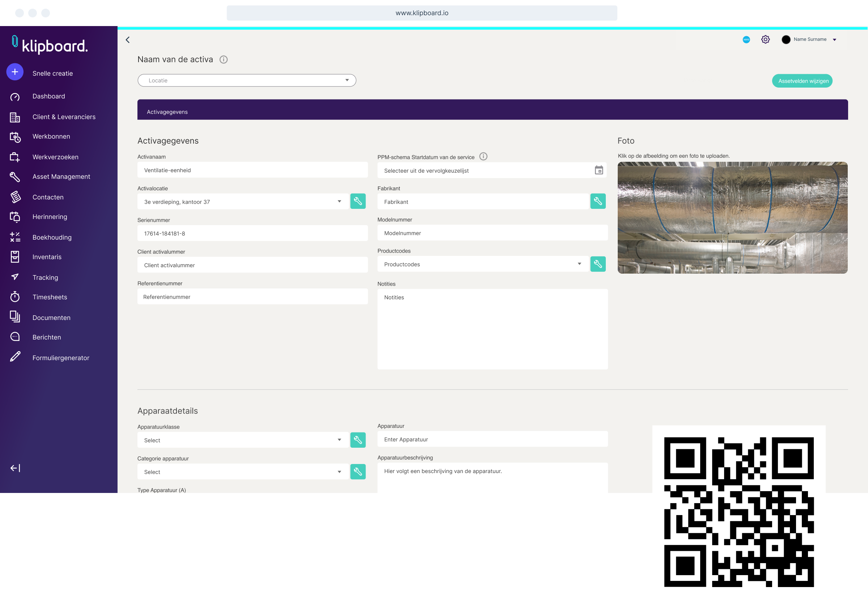Click the Documenten sidebar icon

(x=15, y=317)
